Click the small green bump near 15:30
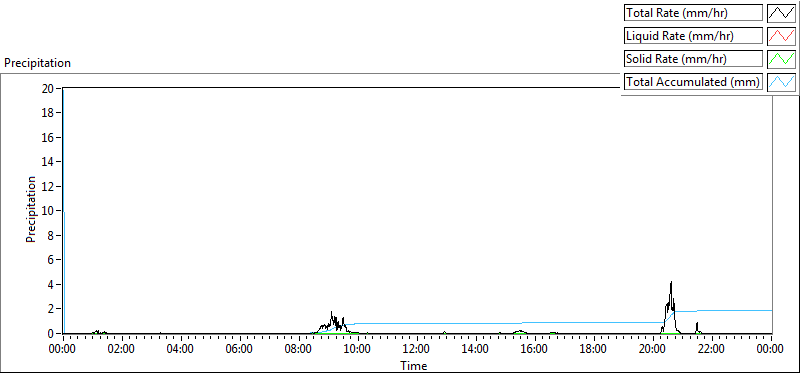 coord(520,332)
